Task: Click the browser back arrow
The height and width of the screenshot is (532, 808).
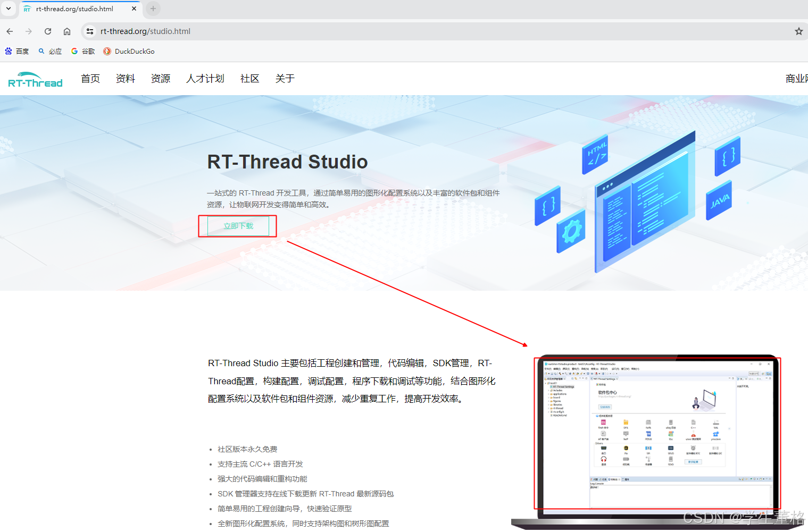Action: 10,31
